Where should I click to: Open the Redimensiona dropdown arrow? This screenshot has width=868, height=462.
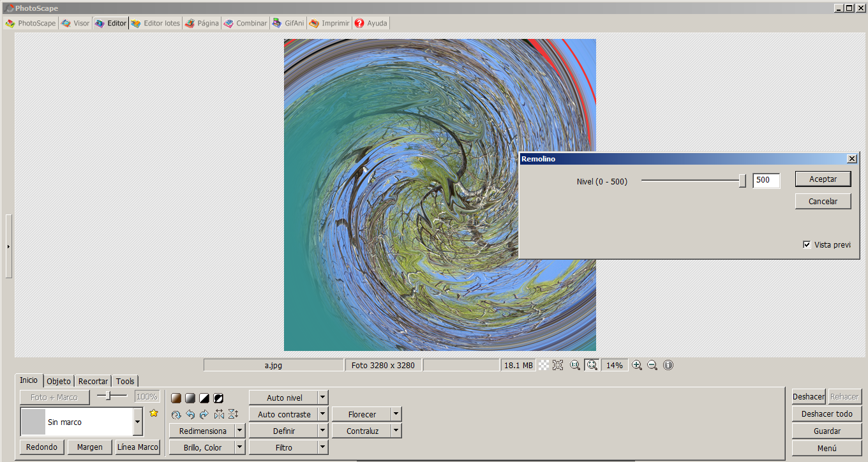point(240,431)
